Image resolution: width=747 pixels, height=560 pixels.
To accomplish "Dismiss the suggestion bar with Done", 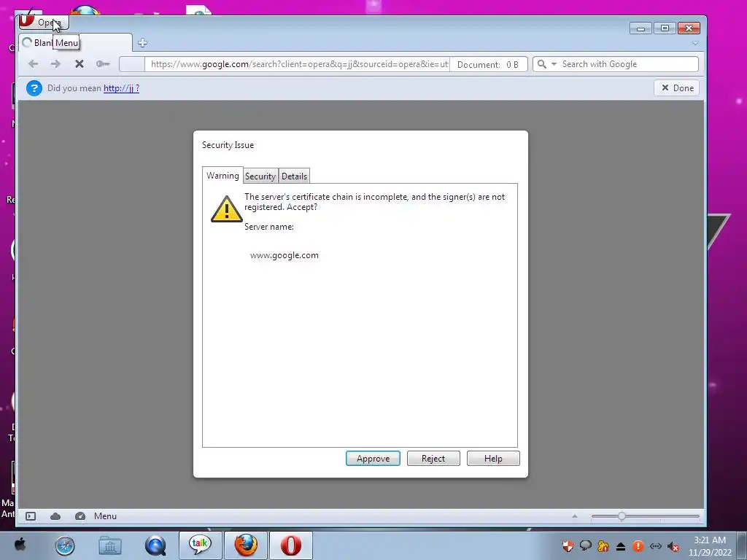I will click(677, 88).
